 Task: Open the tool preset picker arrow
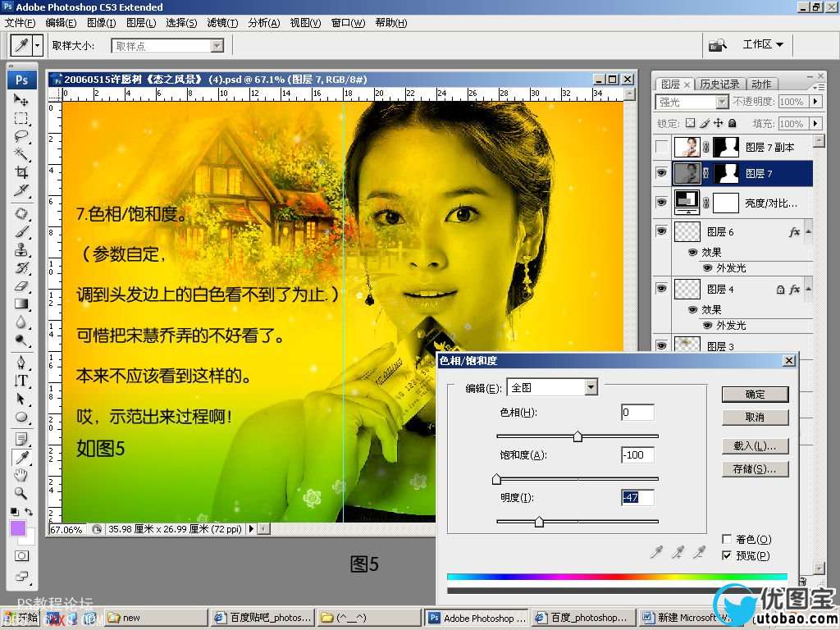37,46
